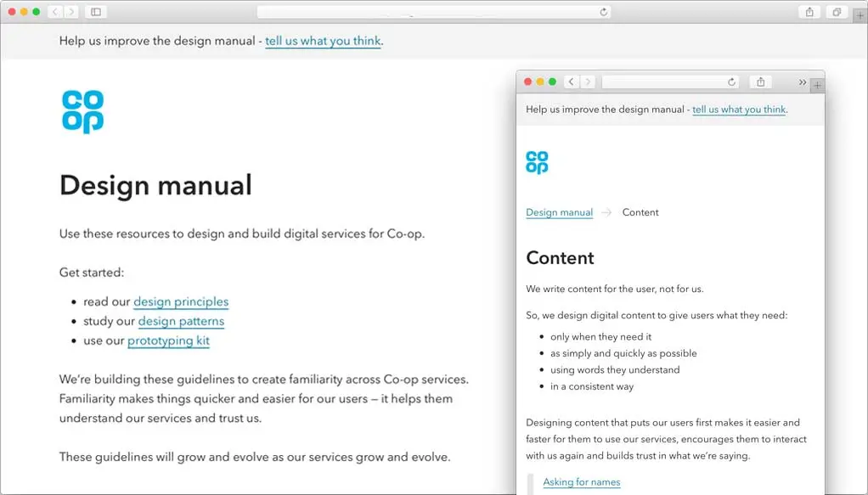Open the prototyping kit link

point(168,340)
